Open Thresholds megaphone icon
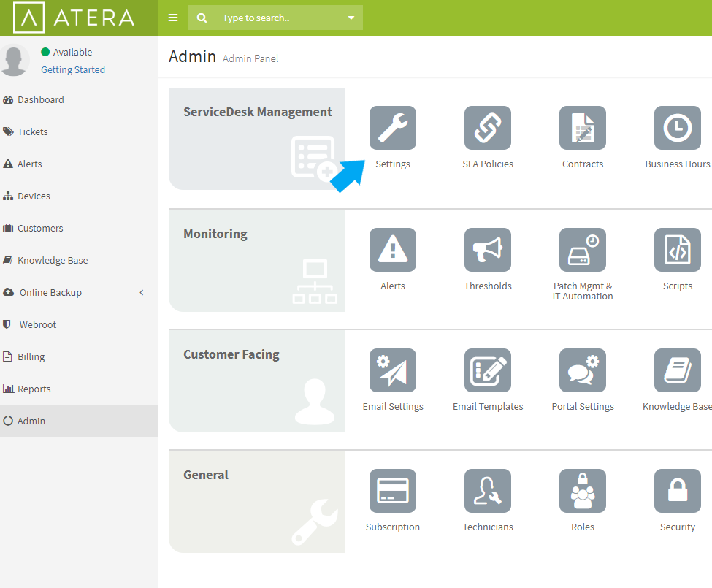Screen dimensions: 712x588 pos(488,250)
